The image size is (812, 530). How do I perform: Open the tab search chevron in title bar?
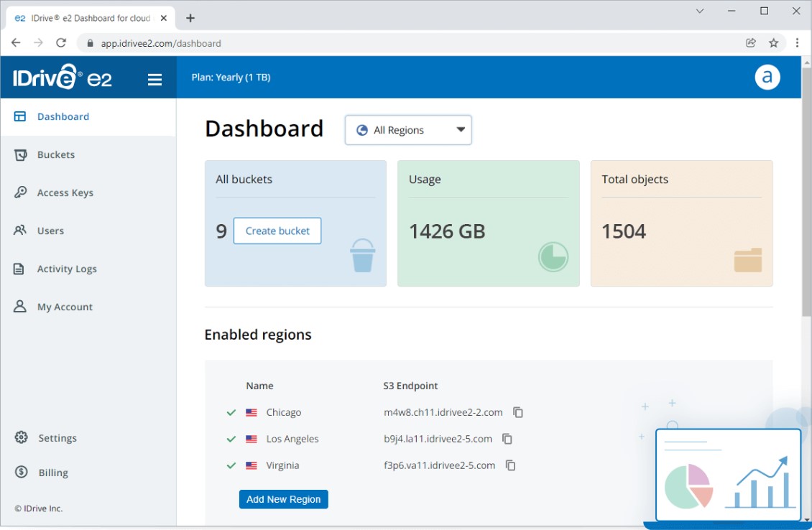700,11
